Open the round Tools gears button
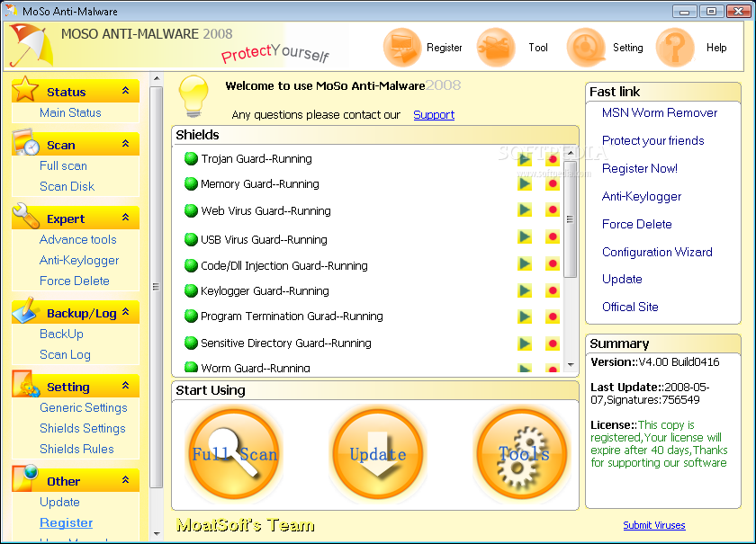This screenshot has width=756, height=544. tap(522, 453)
